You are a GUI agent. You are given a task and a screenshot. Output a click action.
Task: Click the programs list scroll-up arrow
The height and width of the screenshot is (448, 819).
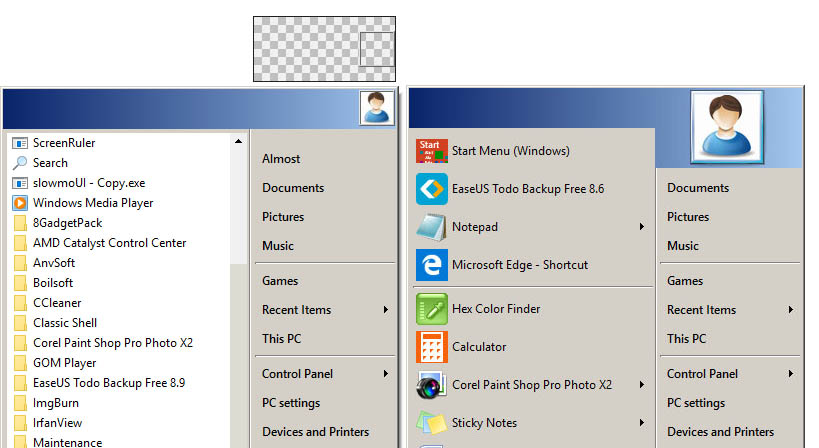coord(239,142)
